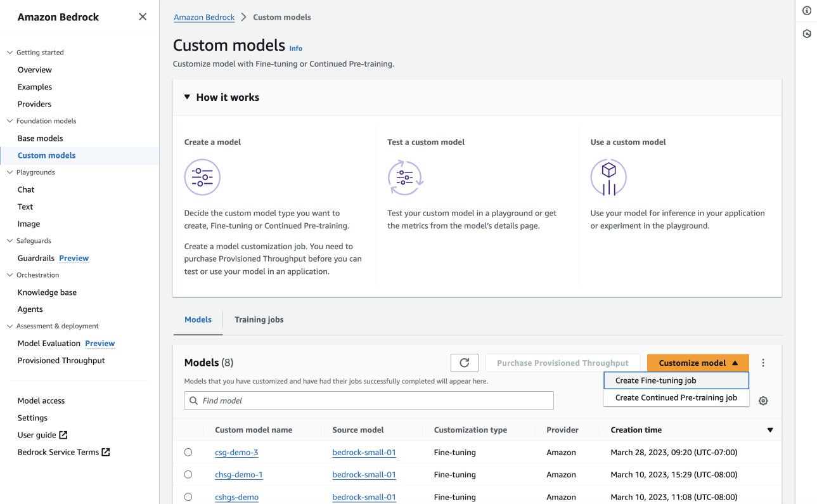Open the Text playground
The width and height of the screenshot is (817, 504).
tap(25, 207)
